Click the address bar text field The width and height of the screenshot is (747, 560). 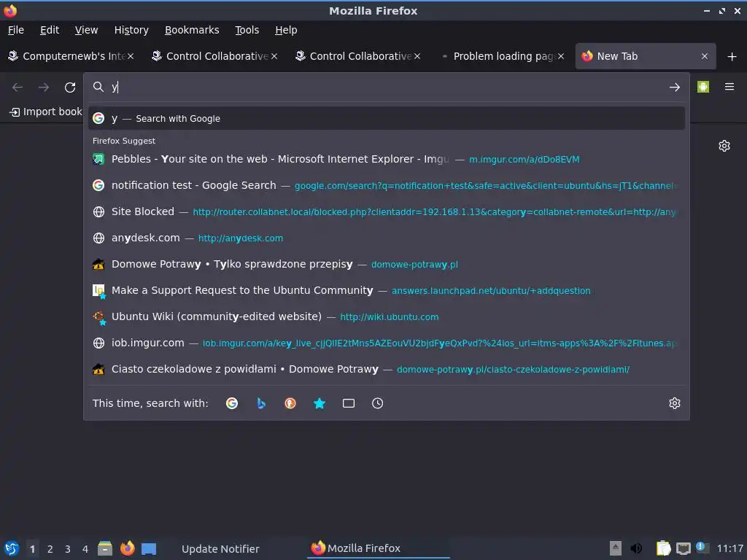point(386,87)
